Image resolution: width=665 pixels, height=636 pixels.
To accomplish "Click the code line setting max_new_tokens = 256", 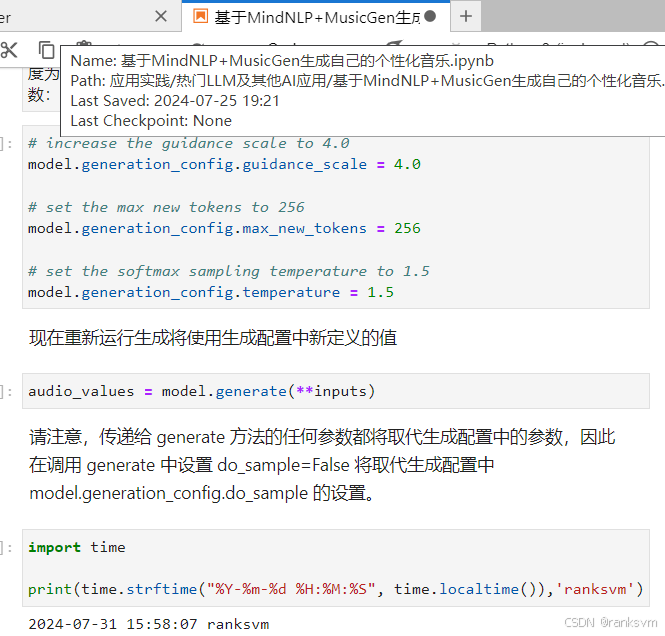I will pyautogui.click(x=224, y=229).
